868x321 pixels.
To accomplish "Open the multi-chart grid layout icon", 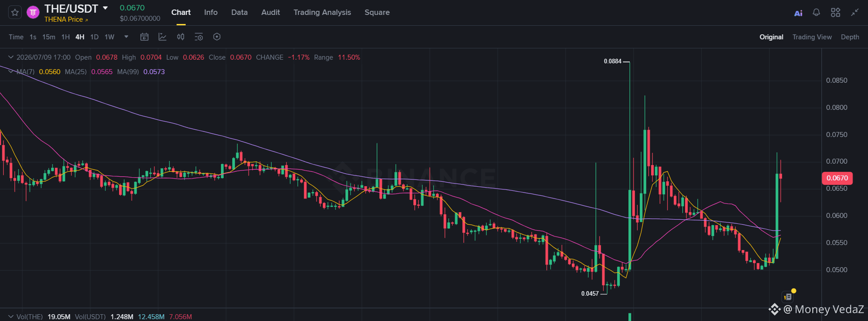I will coord(835,13).
